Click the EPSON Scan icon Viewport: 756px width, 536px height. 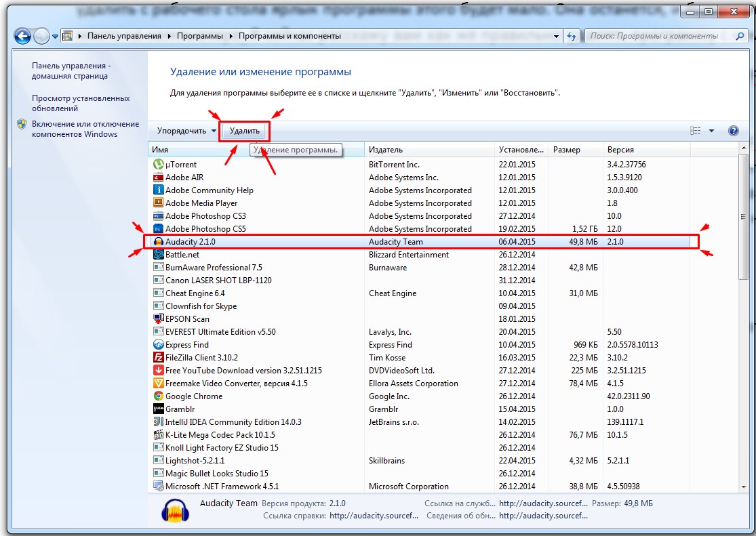(x=158, y=318)
